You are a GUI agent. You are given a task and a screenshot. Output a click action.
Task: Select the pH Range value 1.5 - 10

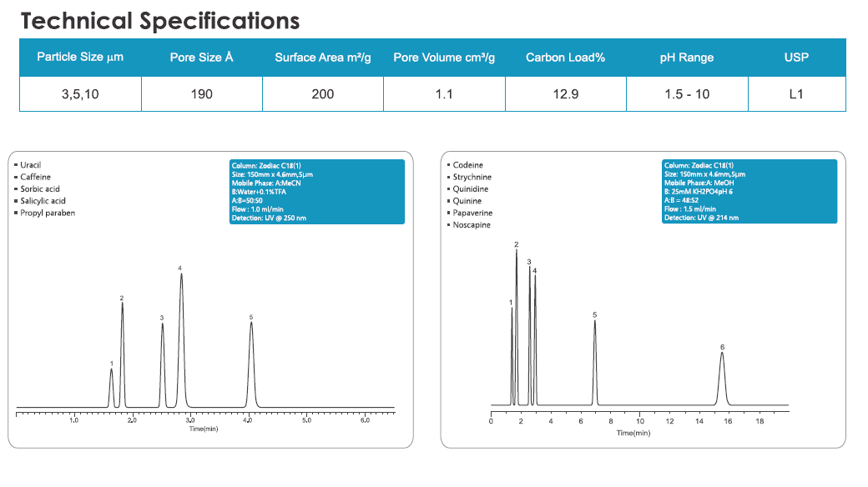tap(686, 94)
